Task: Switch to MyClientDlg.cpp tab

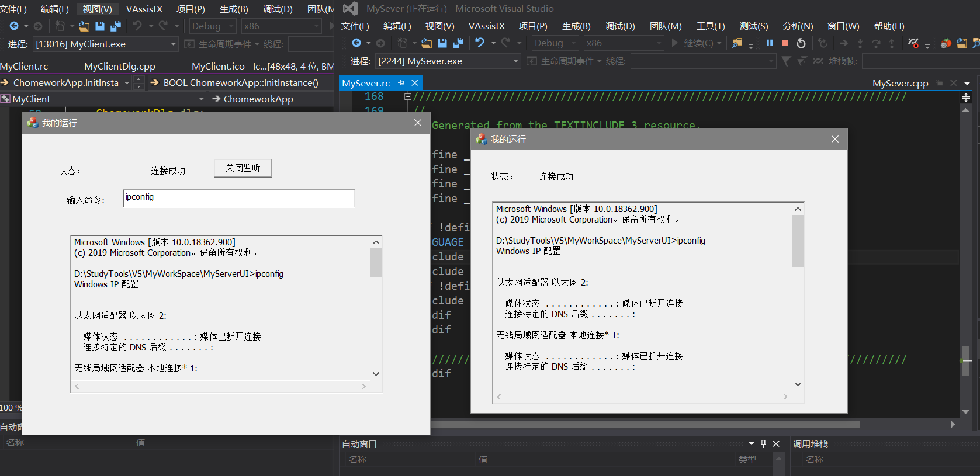Action: [x=120, y=67]
